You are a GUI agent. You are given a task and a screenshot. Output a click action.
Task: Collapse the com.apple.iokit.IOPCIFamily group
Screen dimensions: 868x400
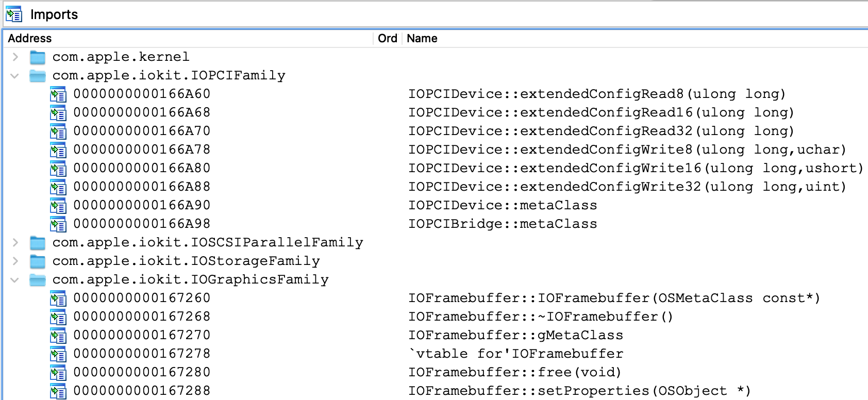15,76
